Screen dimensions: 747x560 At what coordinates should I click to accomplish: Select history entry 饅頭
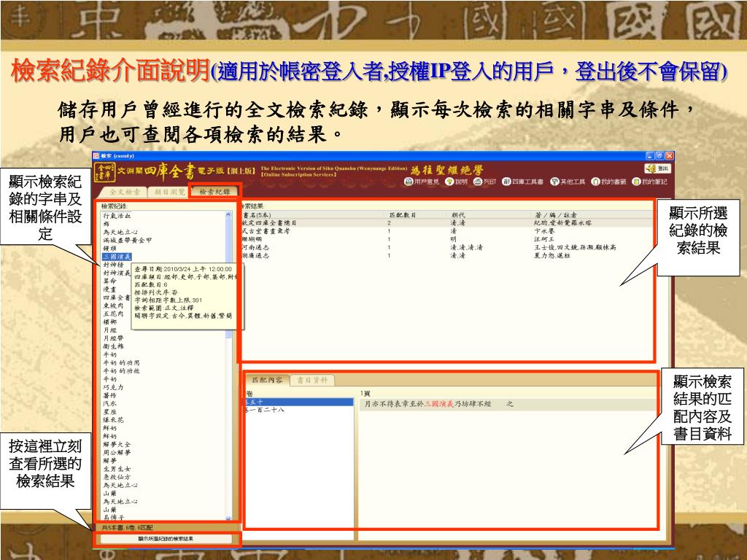109,248
